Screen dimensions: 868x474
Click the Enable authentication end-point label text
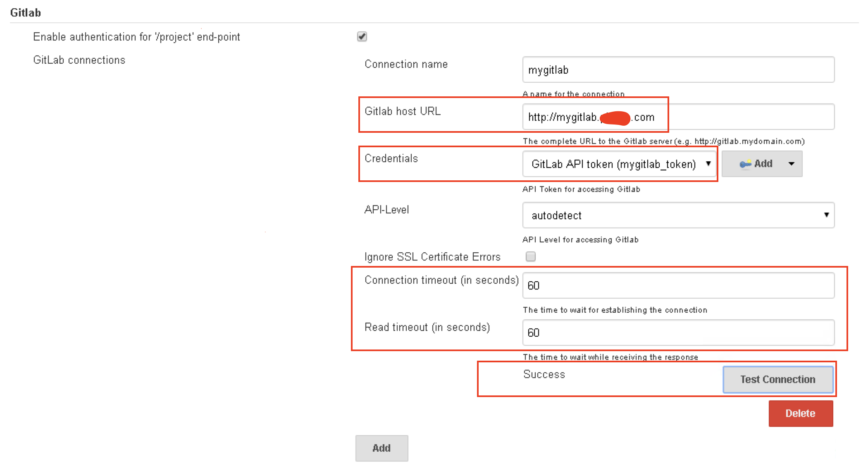coord(136,37)
